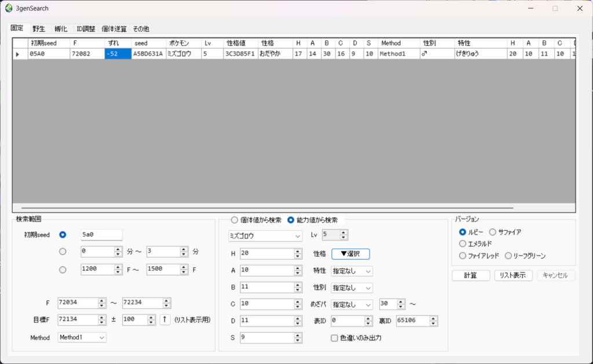This screenshot has width=593, height=364.
Task: Select the エメラルド version radio button
Action: pos(462,244)
